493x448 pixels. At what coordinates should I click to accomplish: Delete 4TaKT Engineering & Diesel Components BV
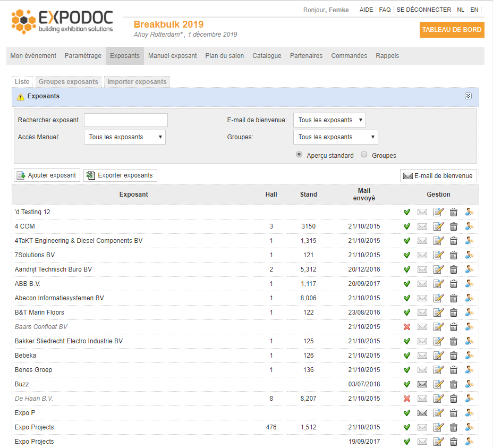(454, 241)
